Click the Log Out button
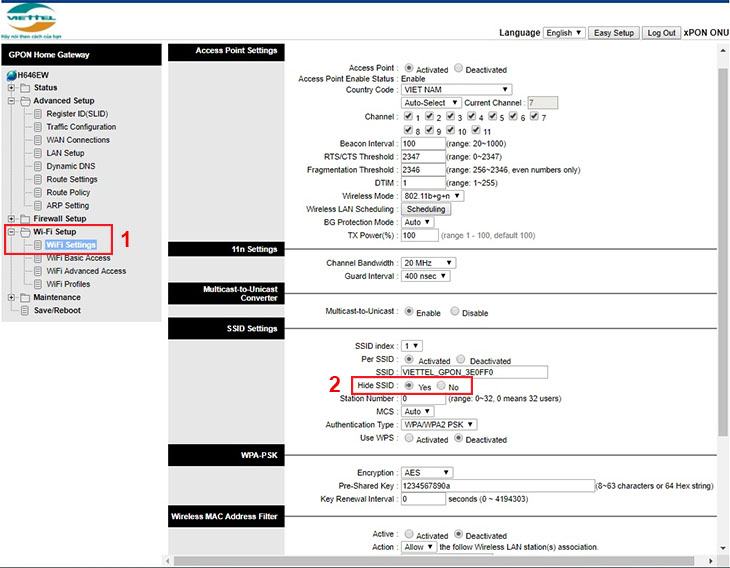The image size is (730, 568). (x=661, y=33)
